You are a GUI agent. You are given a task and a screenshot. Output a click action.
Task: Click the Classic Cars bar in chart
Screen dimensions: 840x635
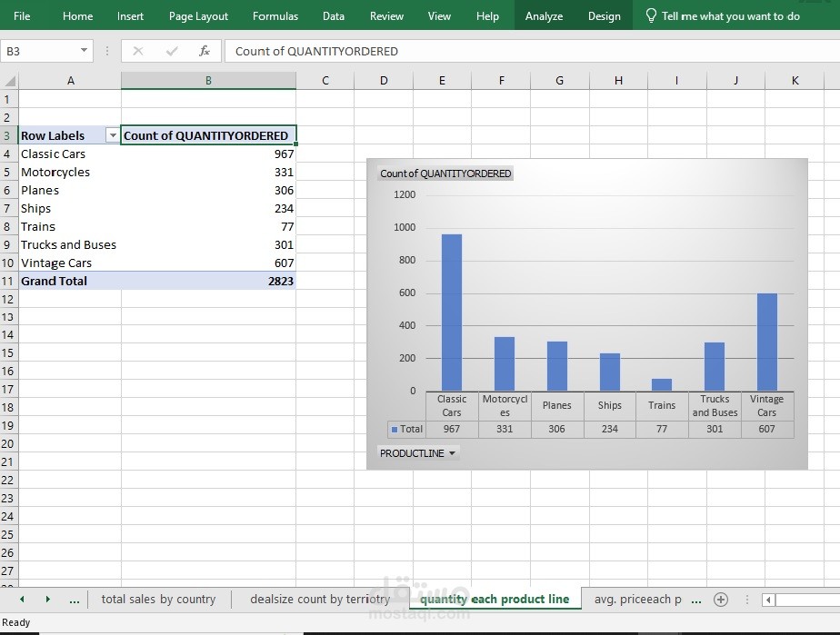click(x=451, y=313)
